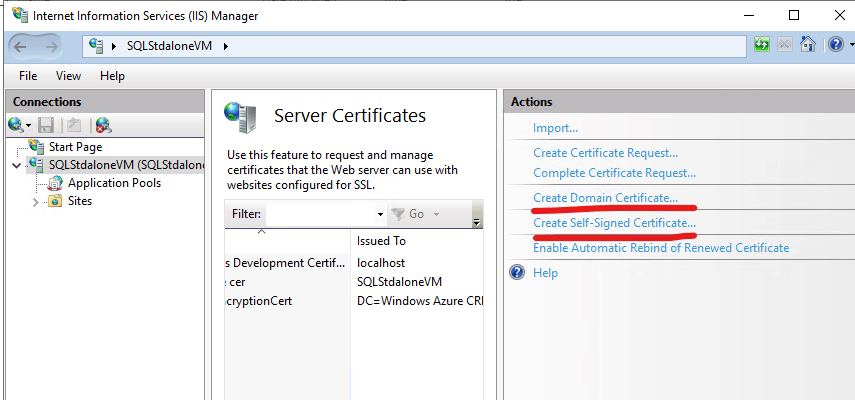Click the Help link in Actions pane
Screen dimensions: 855x400
coord(545,272)
